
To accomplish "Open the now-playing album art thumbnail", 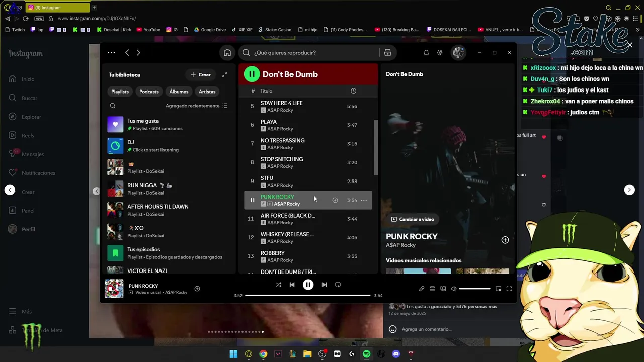I will click(114, 289).
